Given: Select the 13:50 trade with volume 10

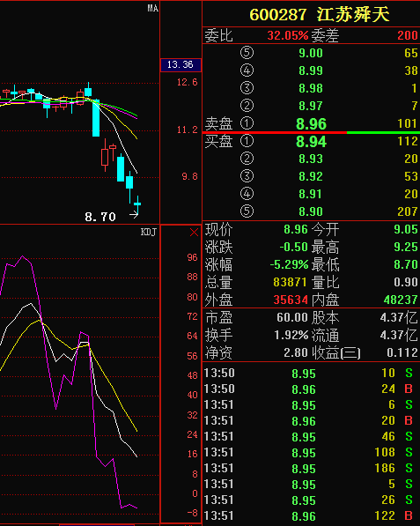Looking at the screenshot, I should point(311,373).
